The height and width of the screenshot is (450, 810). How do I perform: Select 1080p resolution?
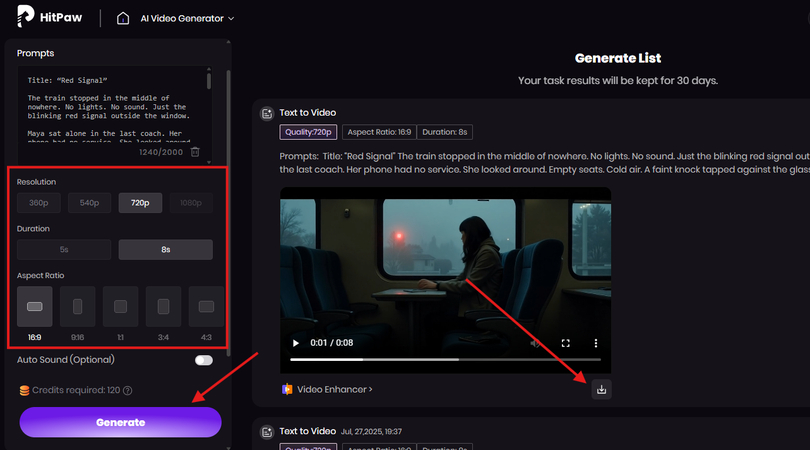click(x=191, y=203)
